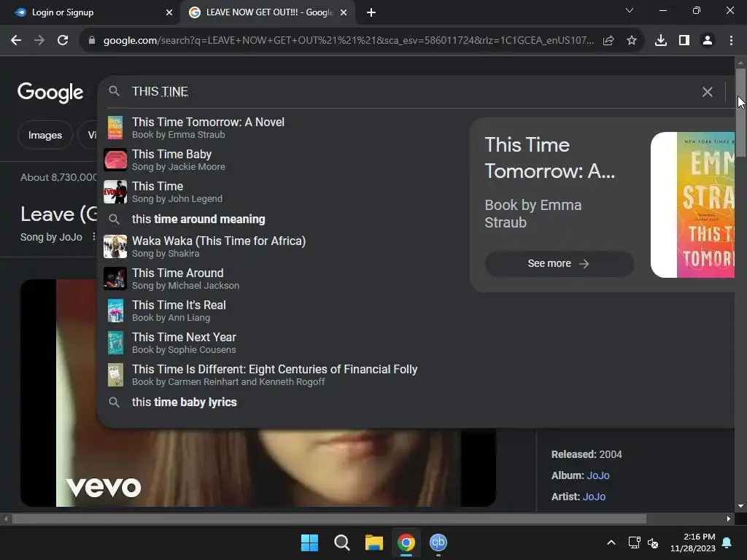This screenshot has width=747, height=560.
Task: Open clock showing 2:16 PM
Action: pos(693,542)
